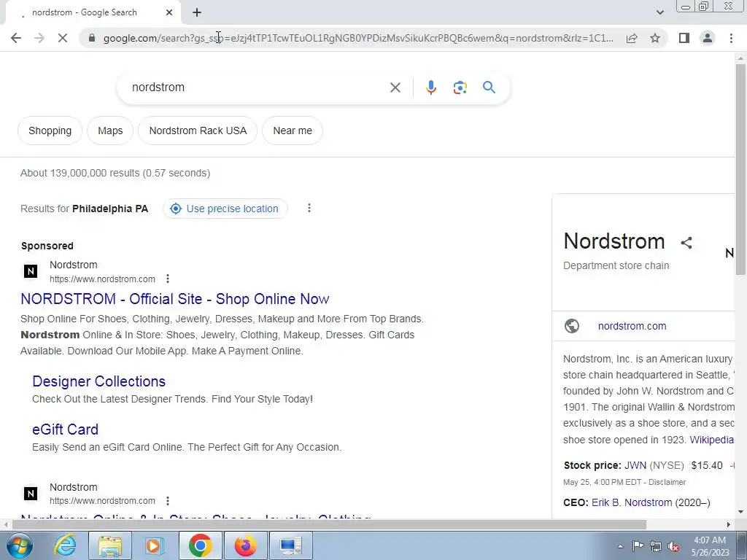Click the globe icon beside nordstrom.com
The image size is (747, 560).
pos(572,326)
